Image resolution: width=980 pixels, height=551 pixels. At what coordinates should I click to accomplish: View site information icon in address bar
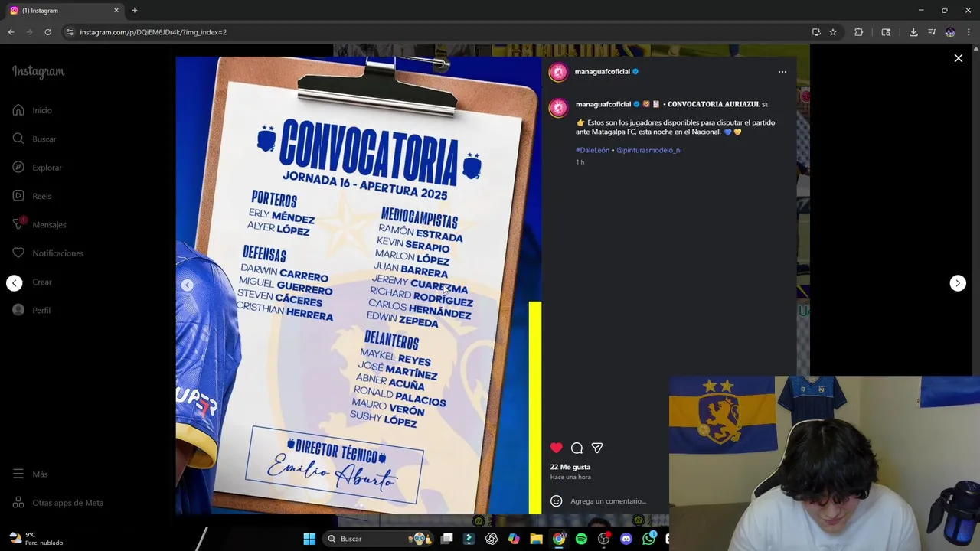70,32
